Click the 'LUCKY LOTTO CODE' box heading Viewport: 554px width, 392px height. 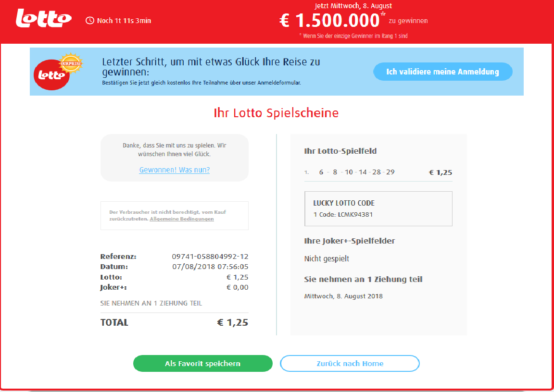344,203
